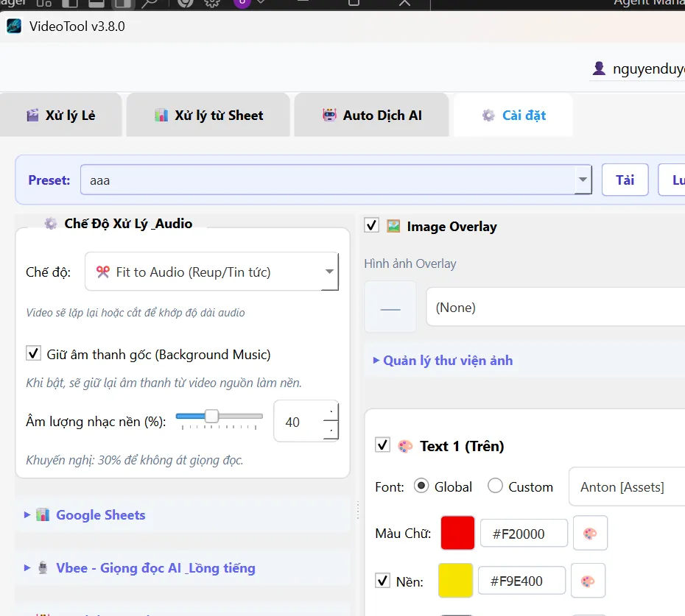Open color picker palette for Màu Chữ
Viewport: 685px width, 616px height.
590,534
